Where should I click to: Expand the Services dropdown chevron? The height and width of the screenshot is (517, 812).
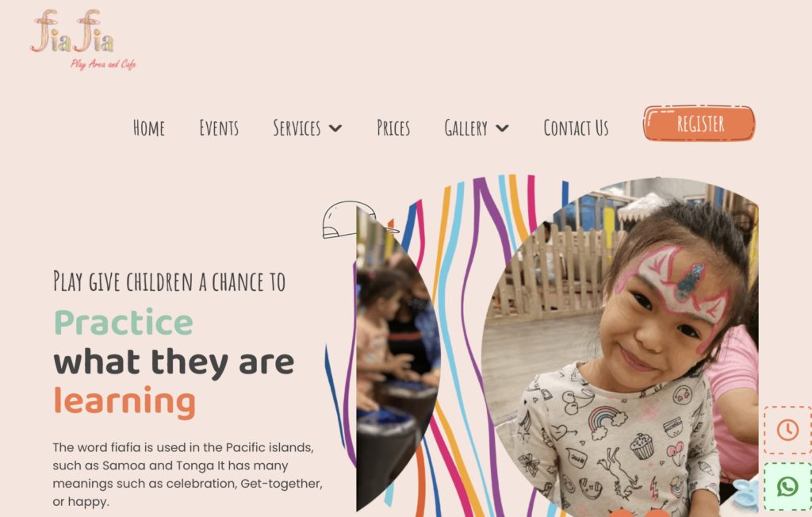pyautogui.click(x=335, y=128)
